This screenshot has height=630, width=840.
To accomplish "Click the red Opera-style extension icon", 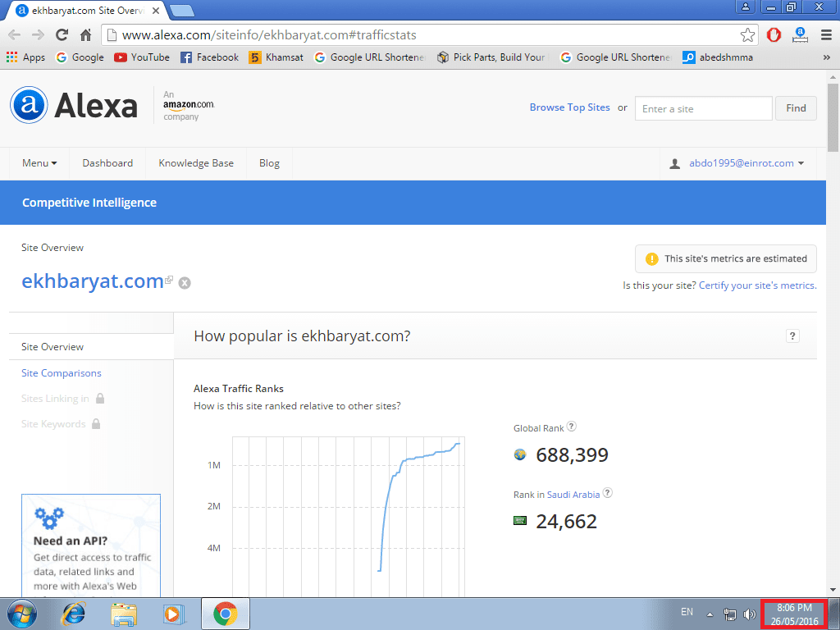I will pyautogui.click(x=774, y=35).
